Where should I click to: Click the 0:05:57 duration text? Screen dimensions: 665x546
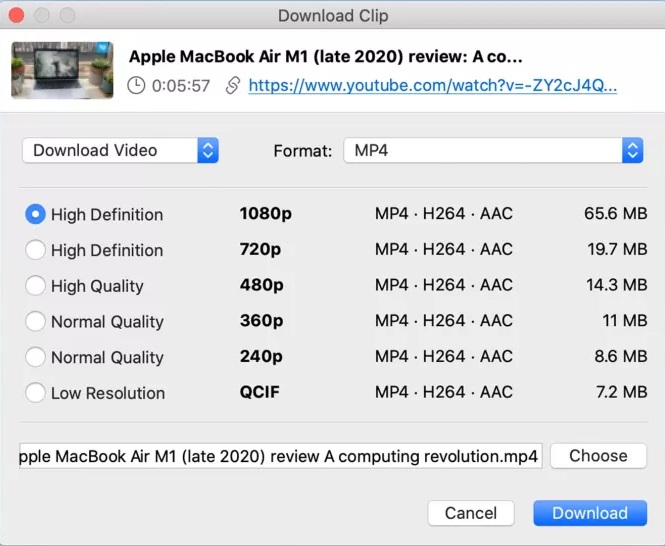(181, 86)
